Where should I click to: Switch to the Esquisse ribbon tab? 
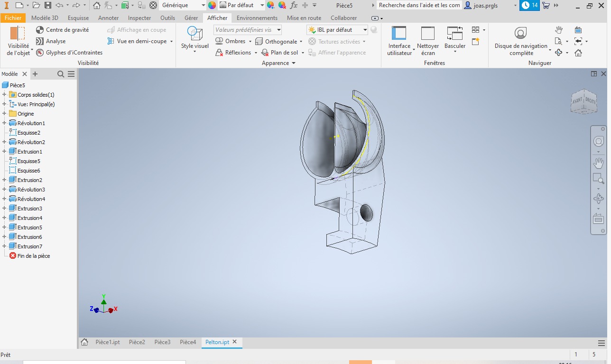pos(78,18)
